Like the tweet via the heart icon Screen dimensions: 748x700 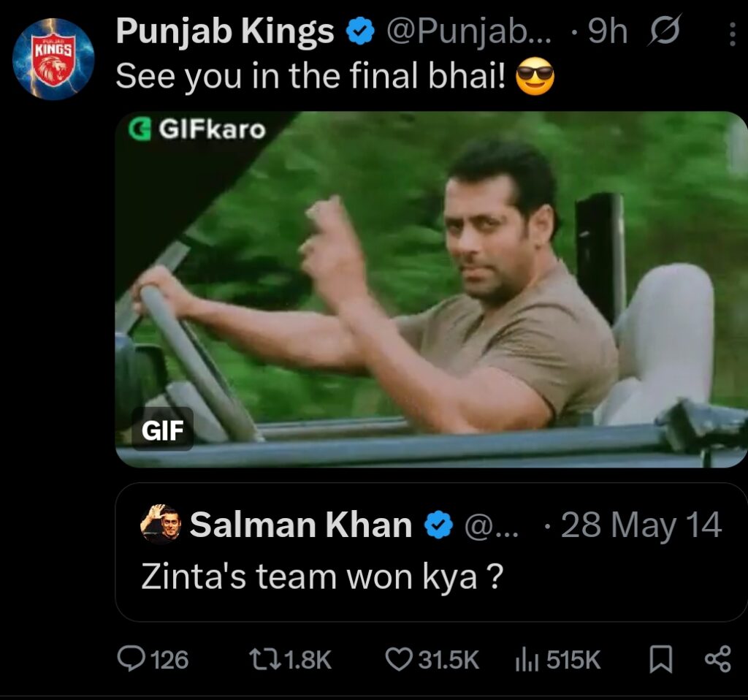[399, 660]
